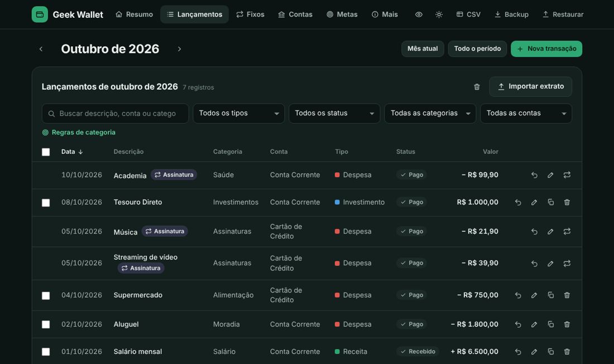Open the Todos os tipos dropdown
Image resolution: width=614 pixels, height=364 pixels.
(238, 113)
